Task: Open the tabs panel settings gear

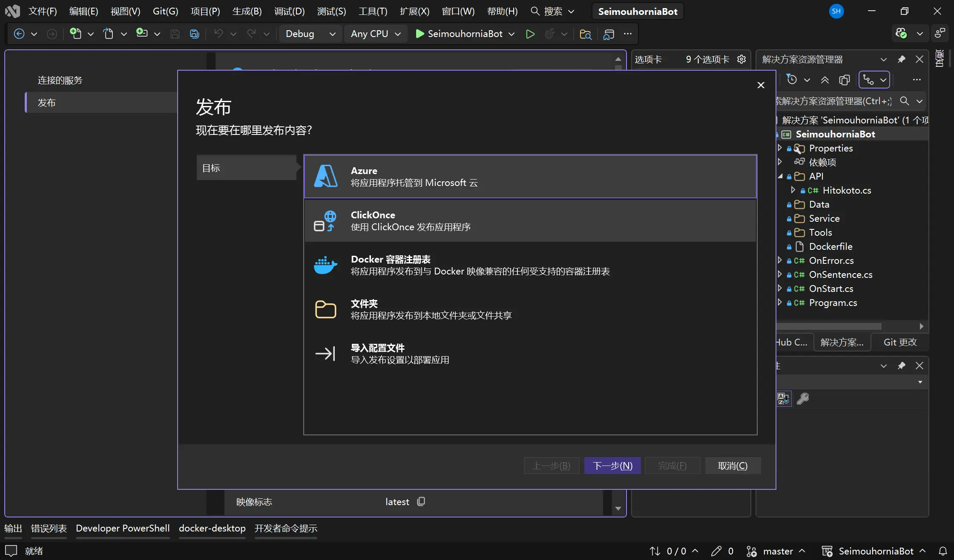Action: [741, 59]
